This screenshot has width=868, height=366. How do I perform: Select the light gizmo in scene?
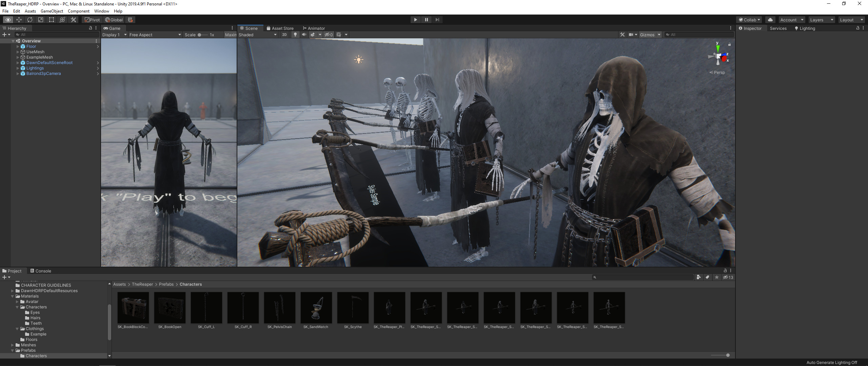(x=358, y=60)
